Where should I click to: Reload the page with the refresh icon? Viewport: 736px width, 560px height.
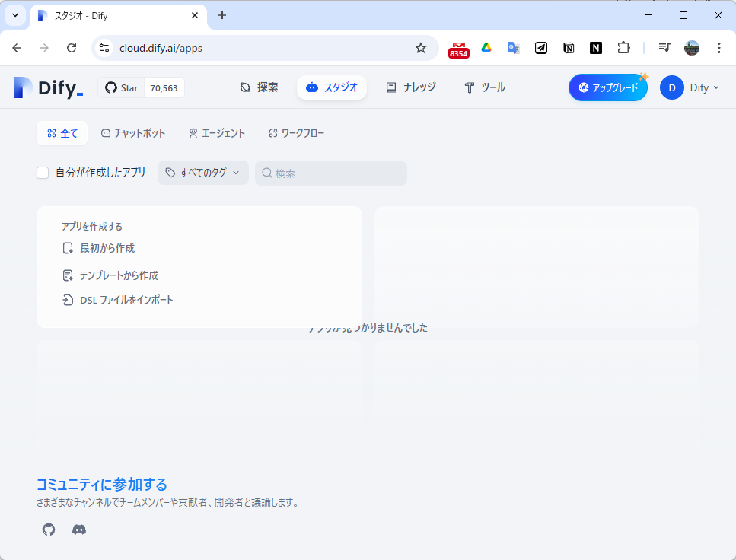(x=72, y=48)
